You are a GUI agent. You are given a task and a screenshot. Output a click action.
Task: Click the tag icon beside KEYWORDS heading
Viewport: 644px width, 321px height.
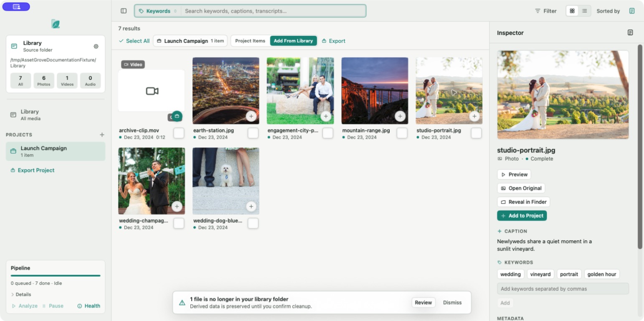tap(499, 262)
